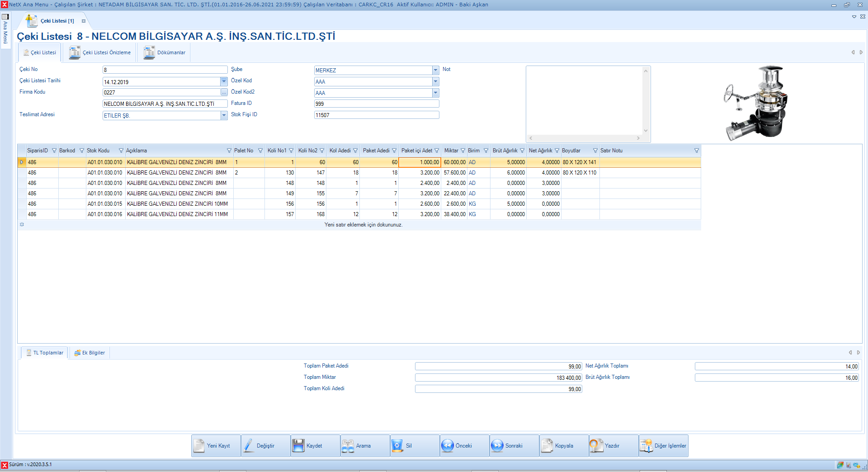Print using the Yazdır icon
Image resolution: width=868 pixels, height=472 pixels.
596,446
